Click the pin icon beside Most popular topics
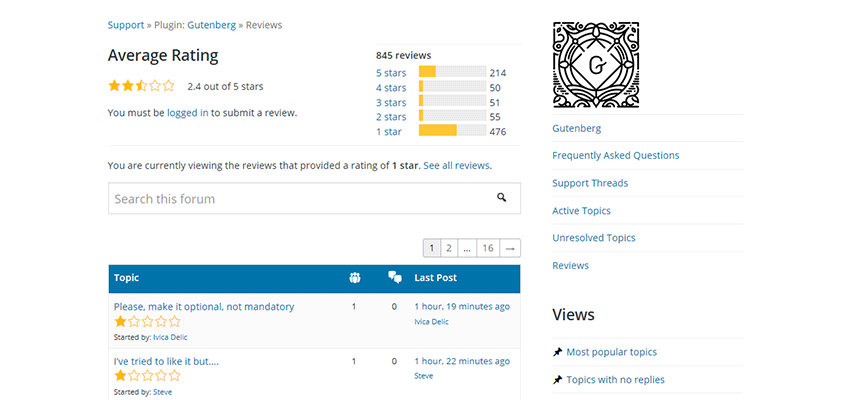850x400 pixels. (557, 352)
